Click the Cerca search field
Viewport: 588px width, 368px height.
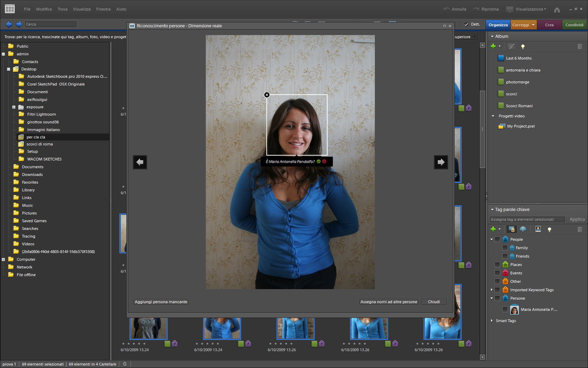point(50,24)
